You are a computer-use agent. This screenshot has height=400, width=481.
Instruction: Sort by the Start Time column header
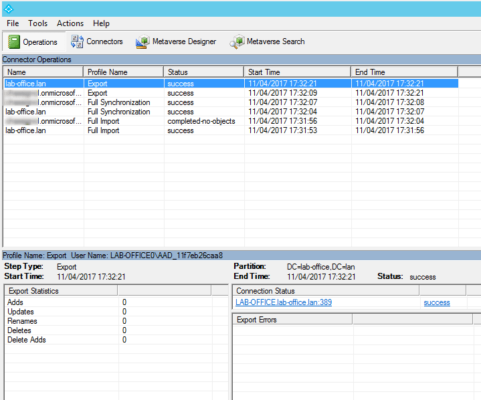tap(297, 72)
